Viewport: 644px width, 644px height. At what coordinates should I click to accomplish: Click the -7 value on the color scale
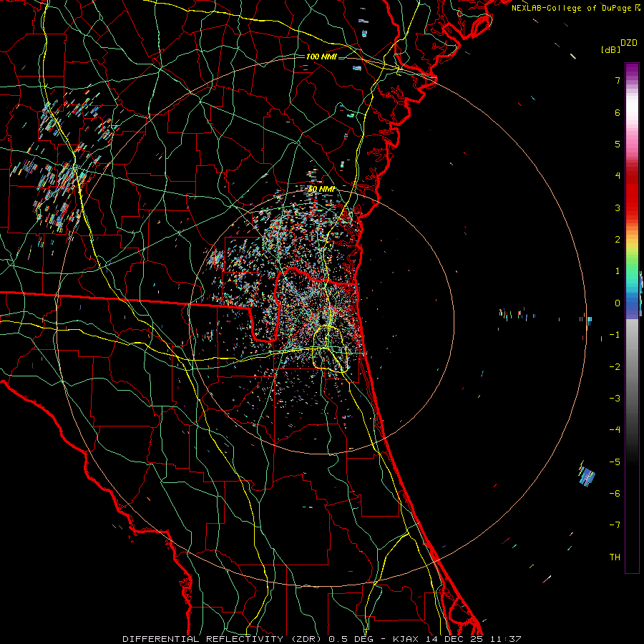click(615, 525)
